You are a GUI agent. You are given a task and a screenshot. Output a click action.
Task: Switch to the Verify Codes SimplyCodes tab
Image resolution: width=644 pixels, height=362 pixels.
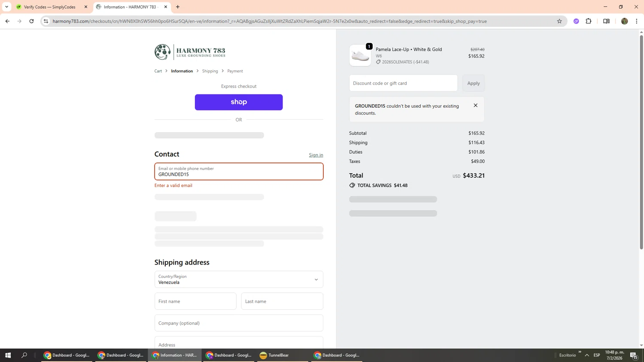[x=49, y=7]
